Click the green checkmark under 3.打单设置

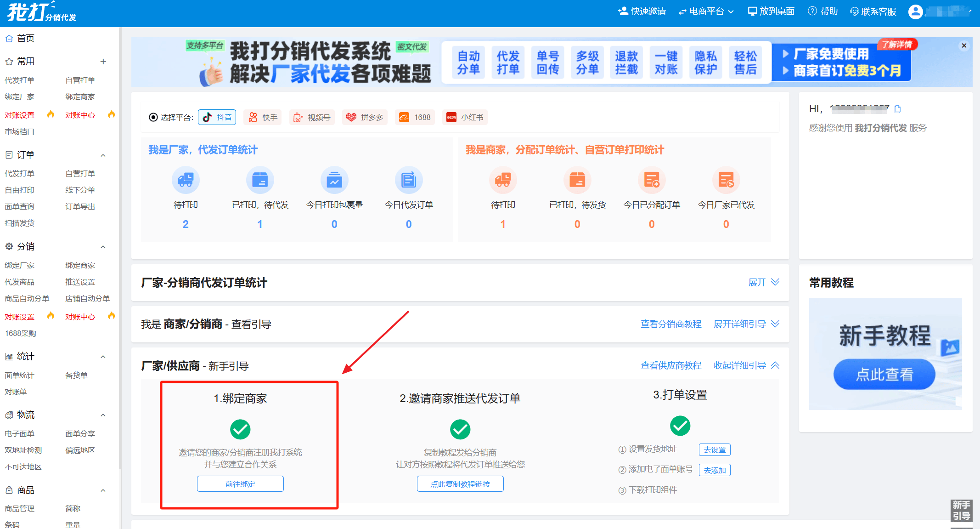tap(680, 426)
